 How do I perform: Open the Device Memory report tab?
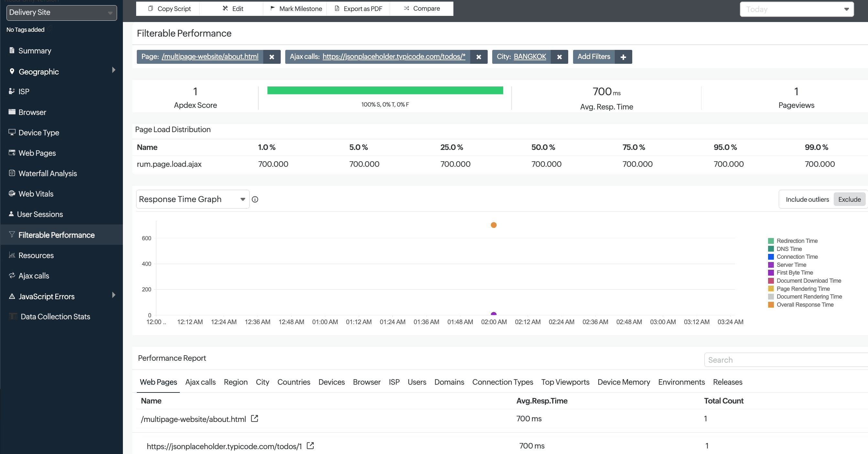624,382
